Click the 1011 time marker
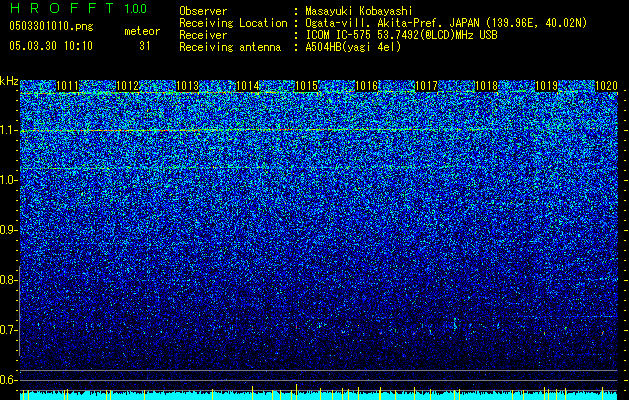Viewport: 629px width, 400px height. [x=67, y=86]
